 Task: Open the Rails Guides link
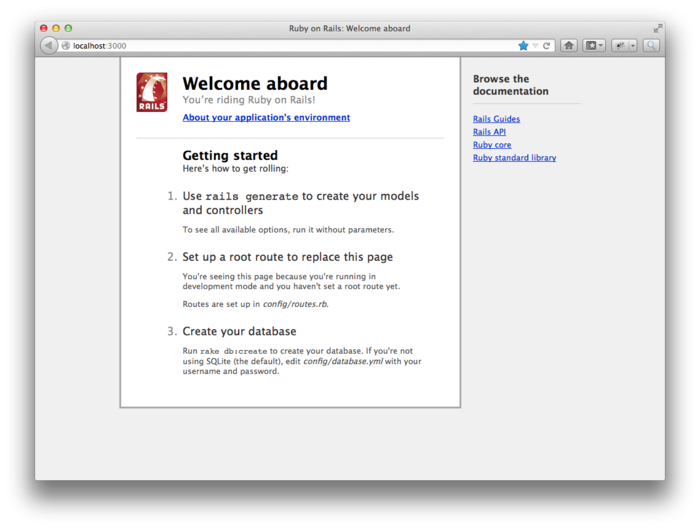point(496,119)
